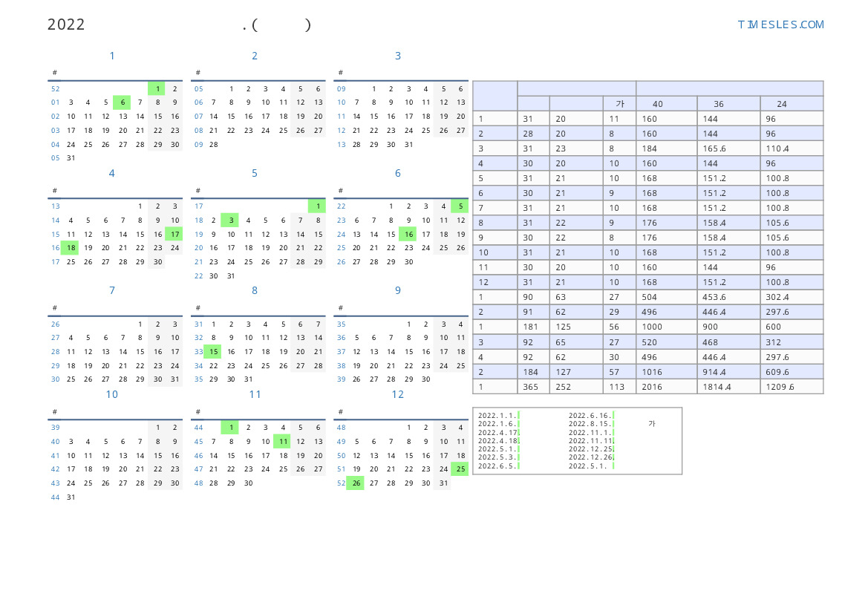Click the 312 table cell
The height and width of the screenshot is (614, 868).
click(x=792, y=343)
